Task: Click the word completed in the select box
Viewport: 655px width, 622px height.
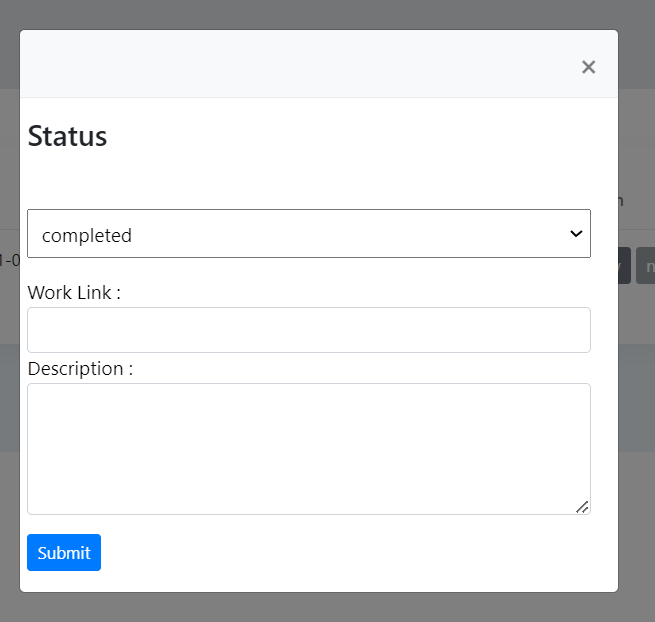Action: [87, 236]
